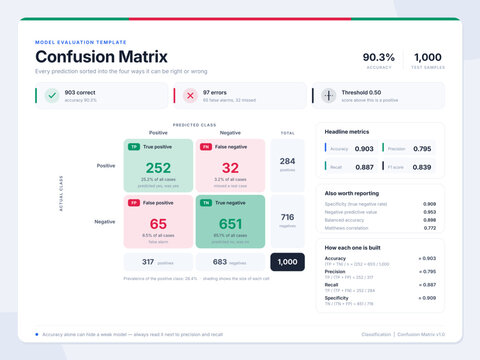480x360 pixels.
Task: Click the Classification footer text
Action: (376, 334)
